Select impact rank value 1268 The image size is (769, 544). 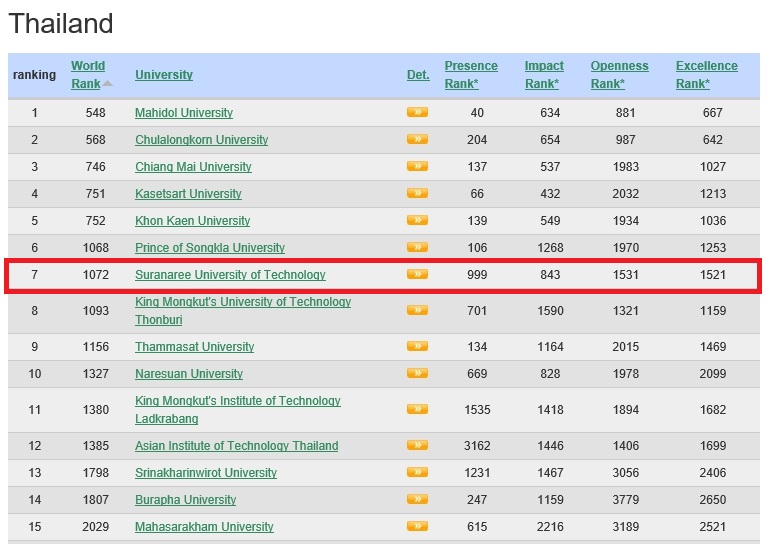pos(550,248)
